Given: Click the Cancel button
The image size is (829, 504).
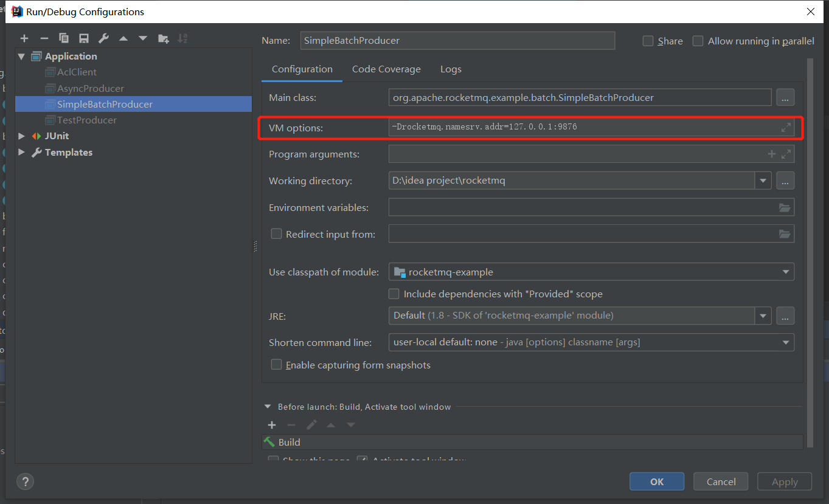Looking at the screenshot, I should click(721, 482).
